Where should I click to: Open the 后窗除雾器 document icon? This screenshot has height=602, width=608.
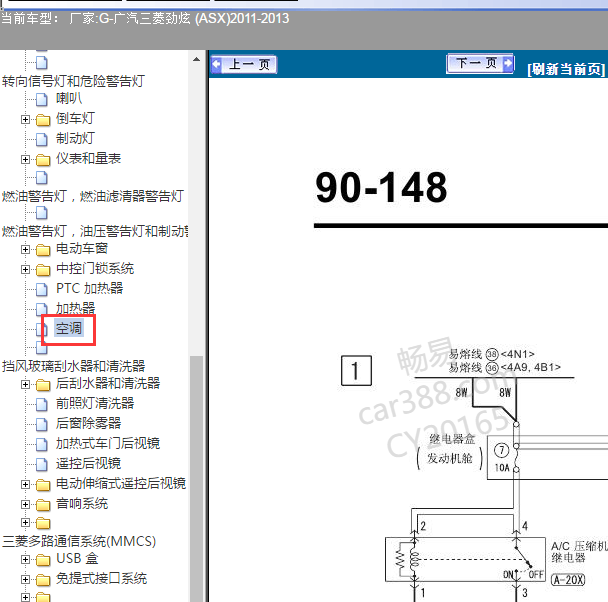[x=42, y=424]
